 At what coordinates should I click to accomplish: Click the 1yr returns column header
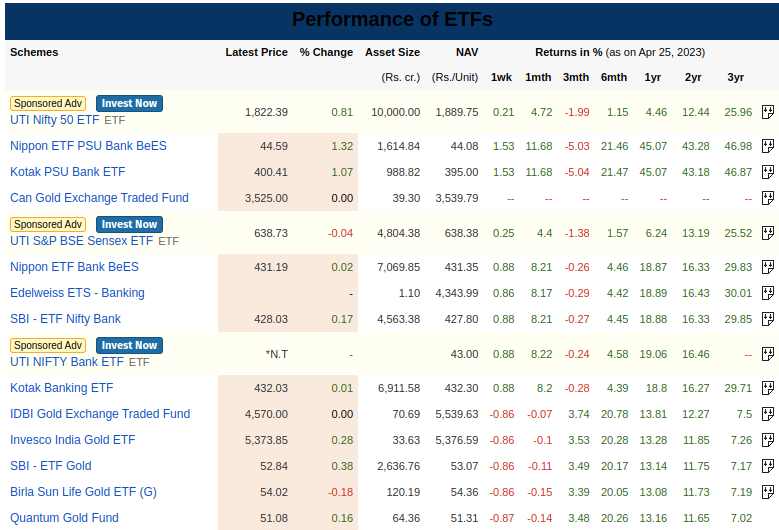pos(653,77)
